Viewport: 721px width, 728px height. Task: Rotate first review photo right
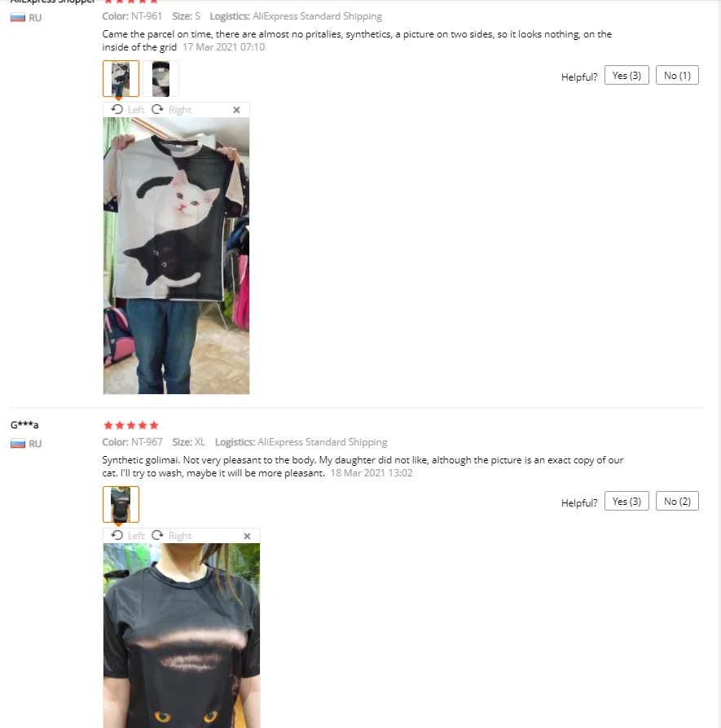pos(171,110)
